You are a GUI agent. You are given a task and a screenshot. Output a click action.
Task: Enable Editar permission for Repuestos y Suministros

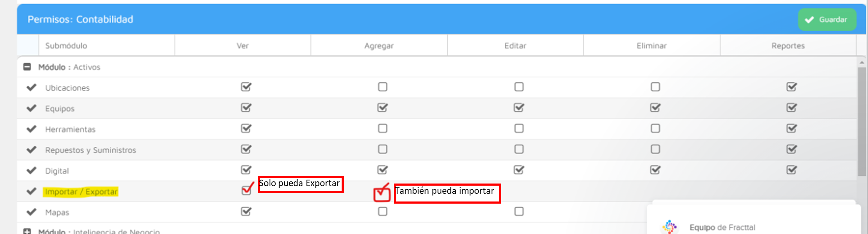click(x=519, y=149)
